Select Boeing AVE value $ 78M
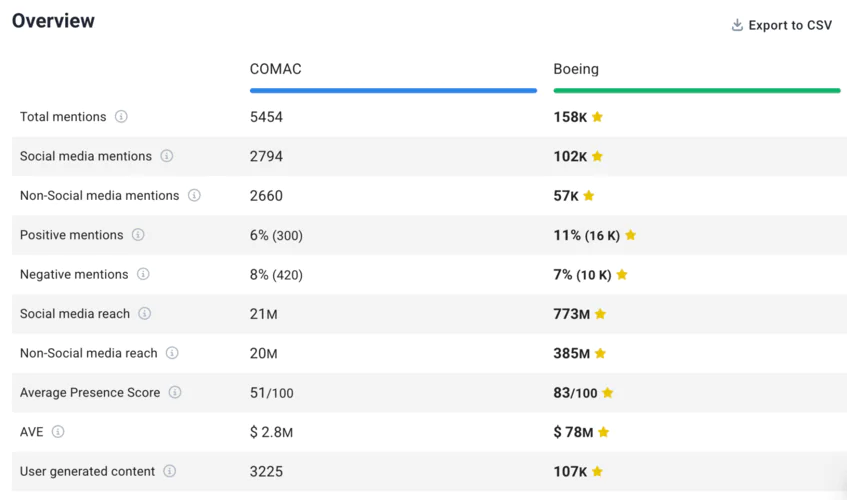The width and height of the screenshot is (847, 500). click(573, 433)
